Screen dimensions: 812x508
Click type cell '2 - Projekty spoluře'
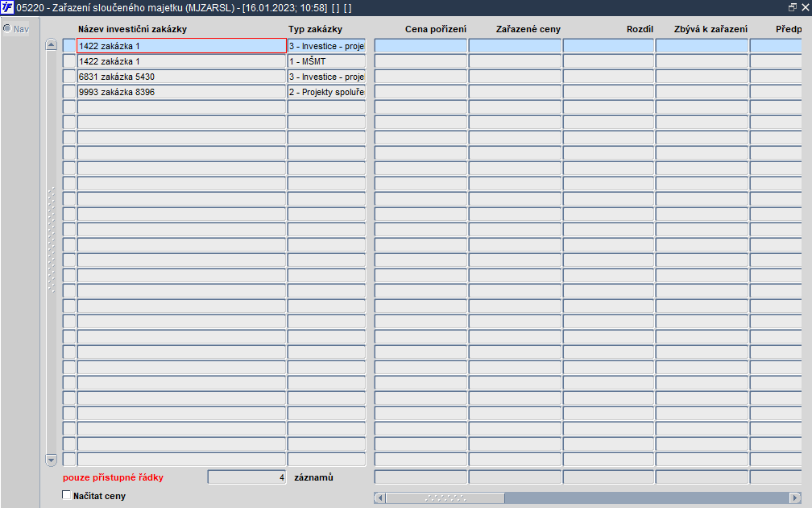pyautogui.click(x=327, y=92)
